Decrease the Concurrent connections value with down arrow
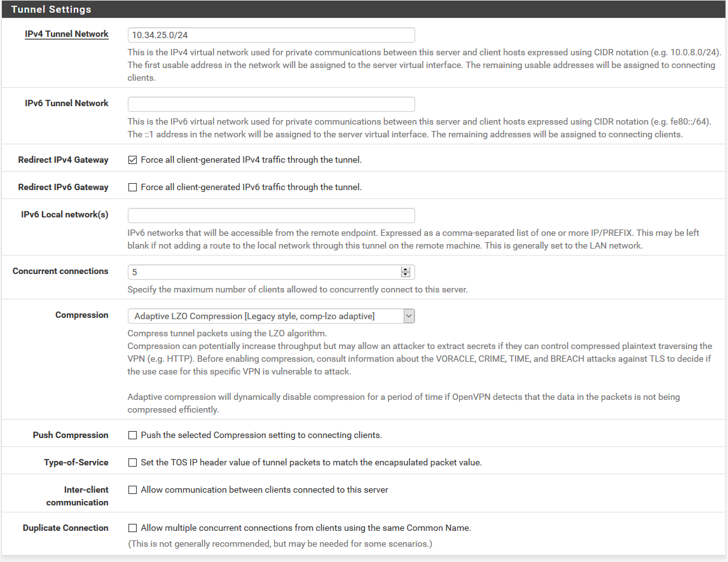Screen dimensions: 728x562 click(x=405, y=275)
